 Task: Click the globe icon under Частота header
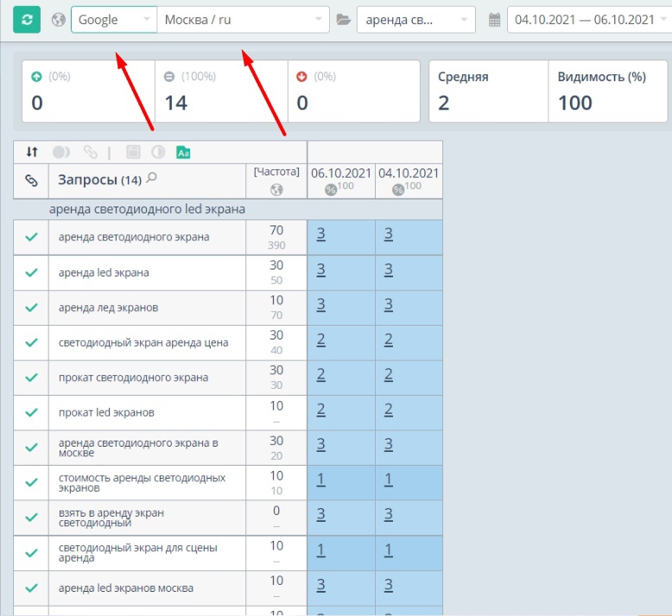pyautogui.click(x=276, y=189)
